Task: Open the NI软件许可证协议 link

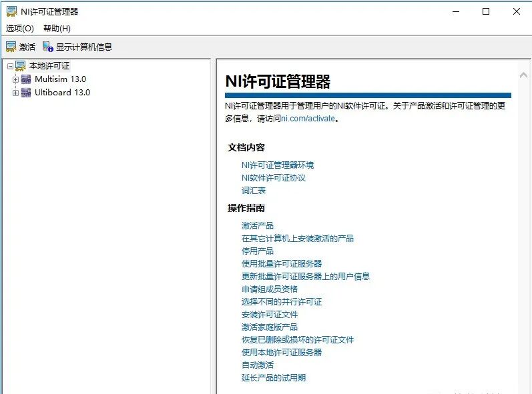Action: pos(273,177)
